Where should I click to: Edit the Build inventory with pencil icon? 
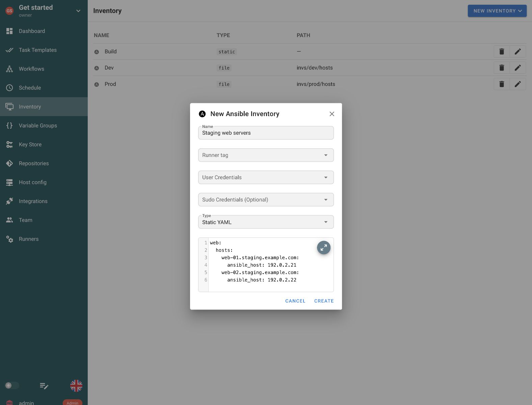point(517,51)
